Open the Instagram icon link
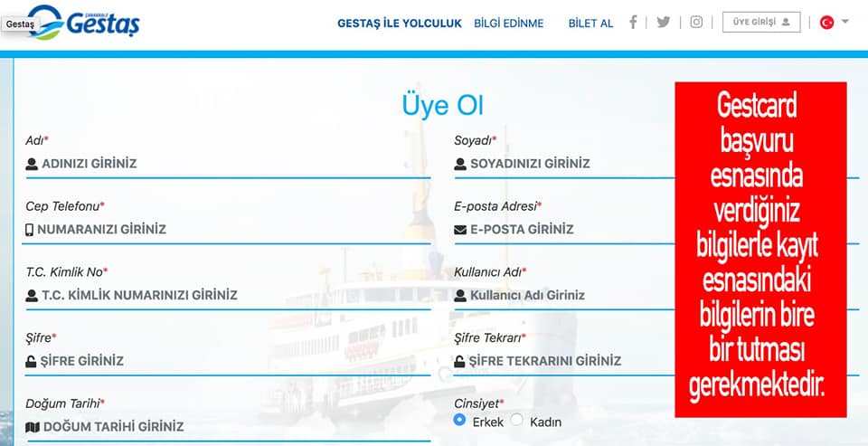 [696, 22]
